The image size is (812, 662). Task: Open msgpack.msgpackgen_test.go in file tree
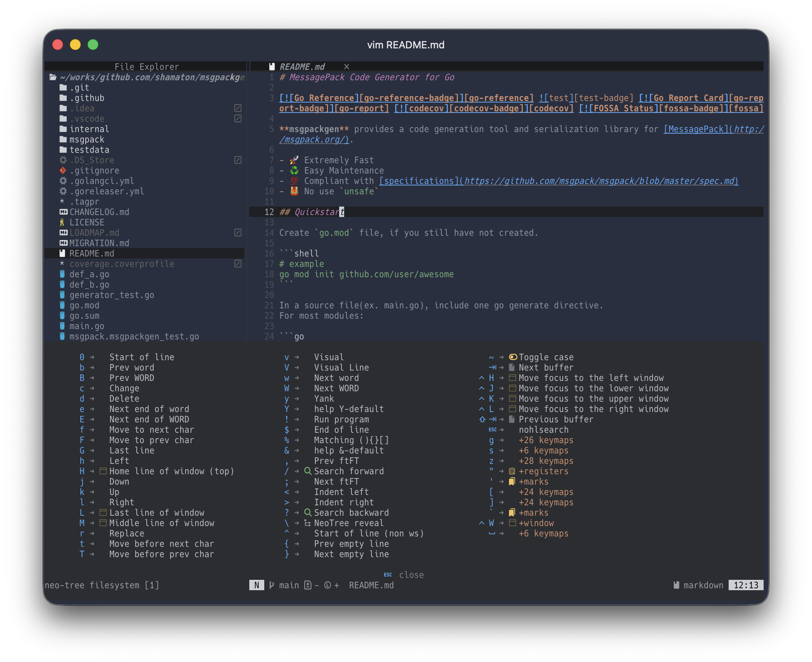134,336
